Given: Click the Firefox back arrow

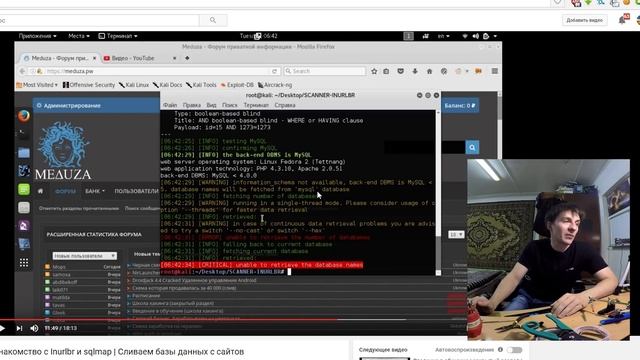Looking at the screenshot, I should click(x=22, y=71).
